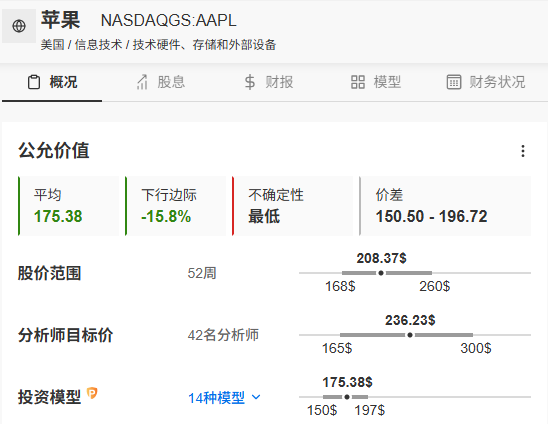
Task: Click the 平均 175.38 card
Action: [68, 206]
